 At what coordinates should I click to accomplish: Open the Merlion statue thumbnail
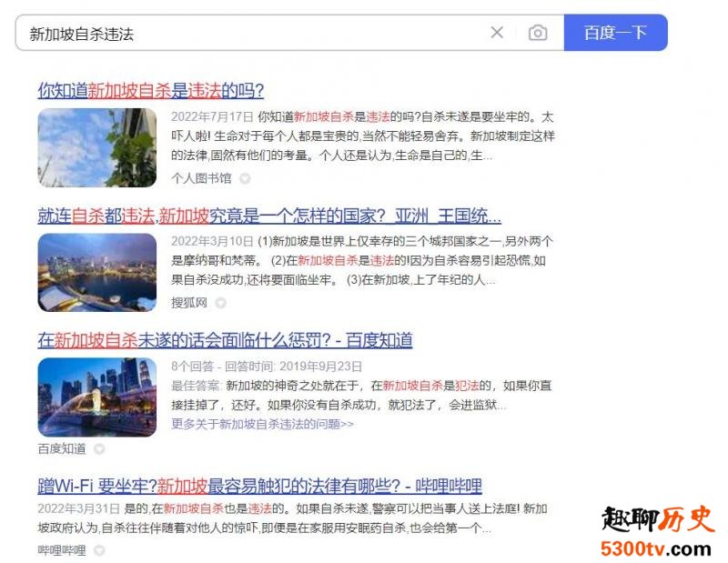(x=97, y=397)
